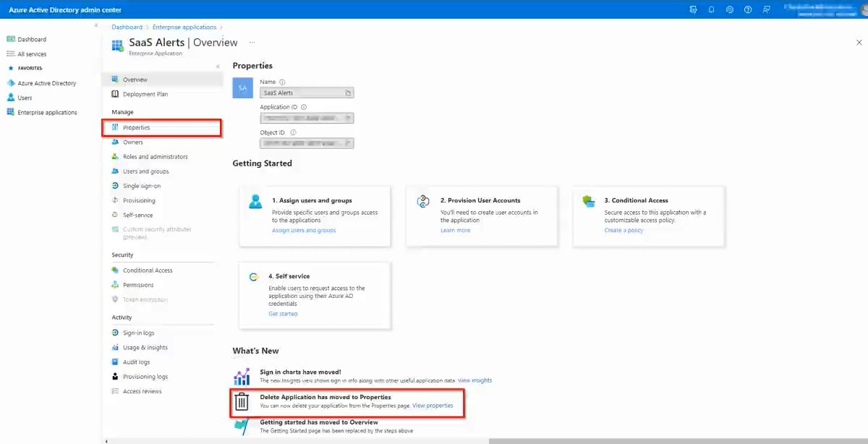
Task: Click Learn more under Provision User Accounts
Action: coord(455,231)
